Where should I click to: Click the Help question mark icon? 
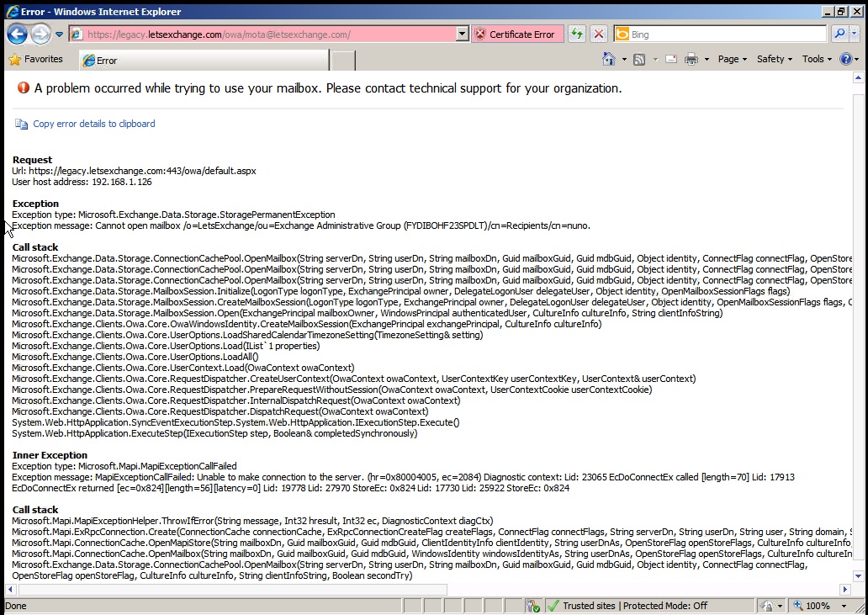coord(846,59)
